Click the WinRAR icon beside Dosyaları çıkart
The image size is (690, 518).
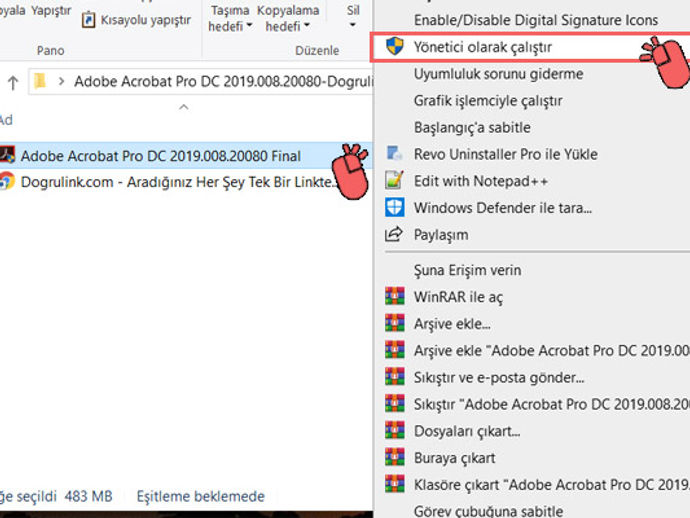pos(395,430)
